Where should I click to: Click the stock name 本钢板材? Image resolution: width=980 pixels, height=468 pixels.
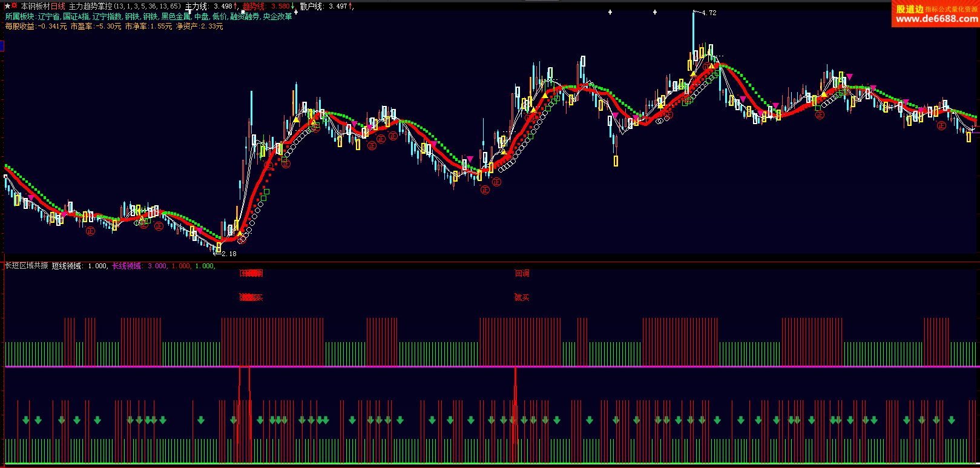35,6
